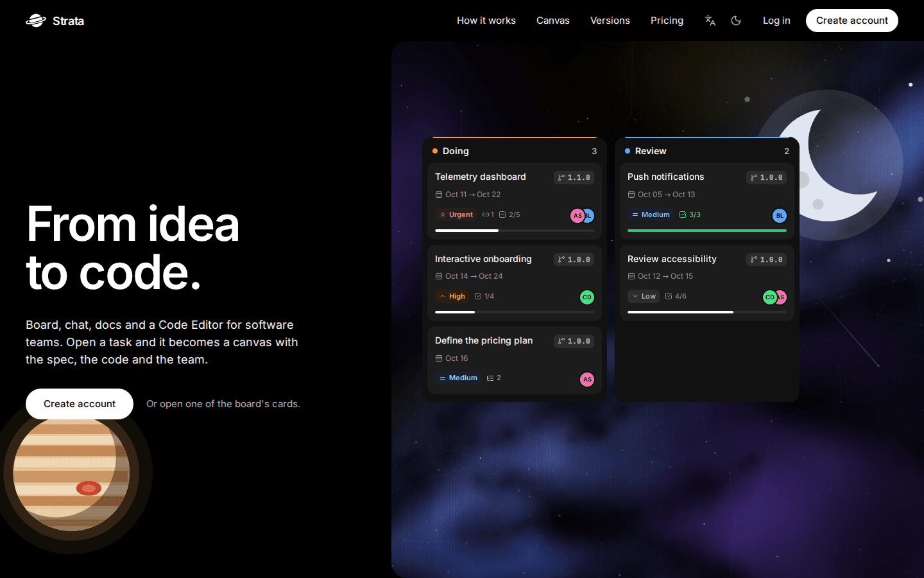Click Push notifications' 1.0.0 version badge
The width and height of the screenshot is (924, 578).
pyautogui.click(x=766, y=177)
